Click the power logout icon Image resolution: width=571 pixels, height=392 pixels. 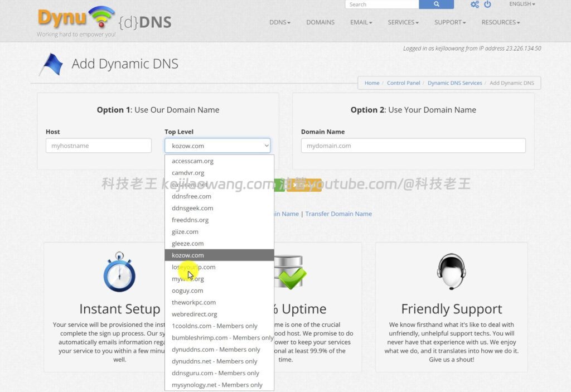click(487, 4)
